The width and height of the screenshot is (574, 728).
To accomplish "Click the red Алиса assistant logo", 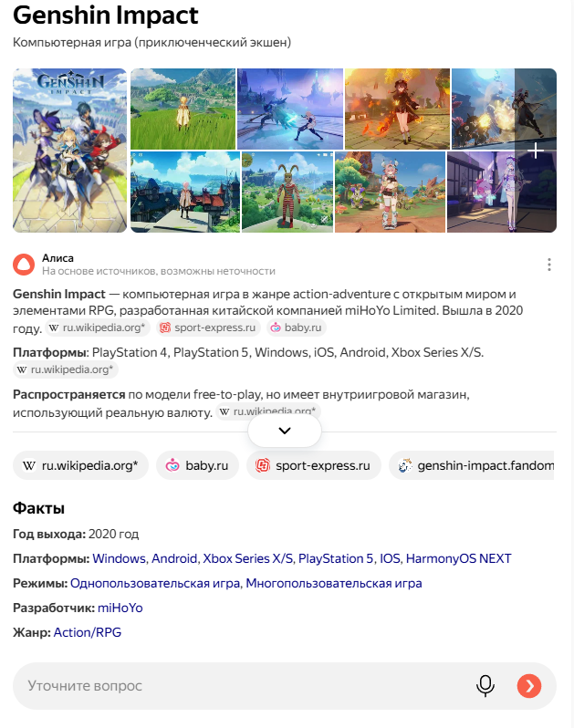I will [x=24, y=265].
